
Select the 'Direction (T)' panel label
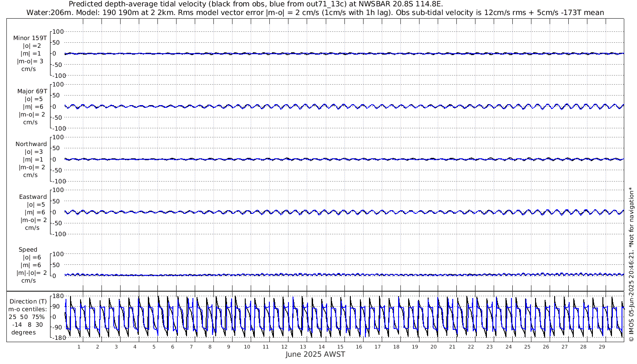pos(28,301)
